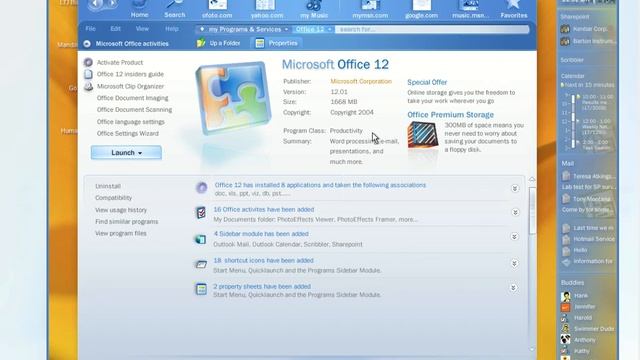Open the Favorites star icon
This screenshot has width=640, height=360.
click(x=513, y=5)
